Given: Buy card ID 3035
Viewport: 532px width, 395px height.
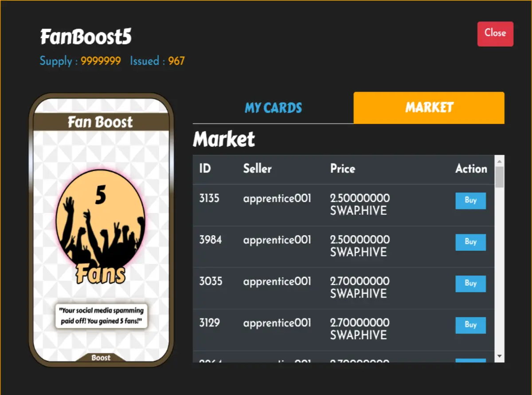Looking at the screenshot, I should [470, 284].
